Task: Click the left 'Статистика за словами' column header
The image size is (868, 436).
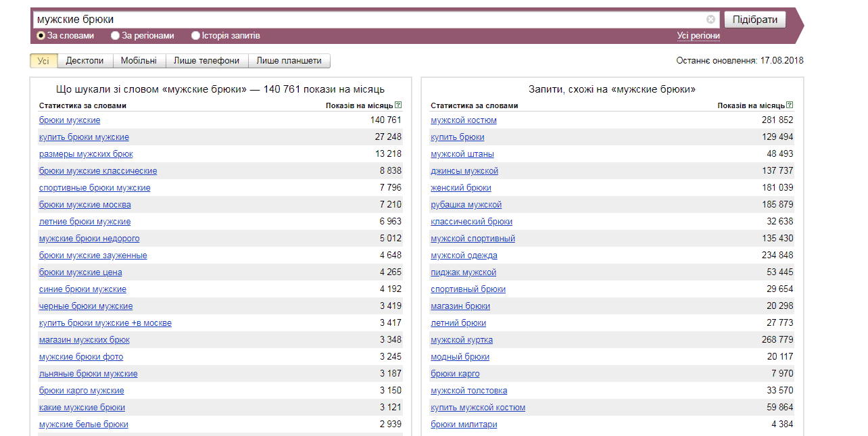Action: click(82, 105)
